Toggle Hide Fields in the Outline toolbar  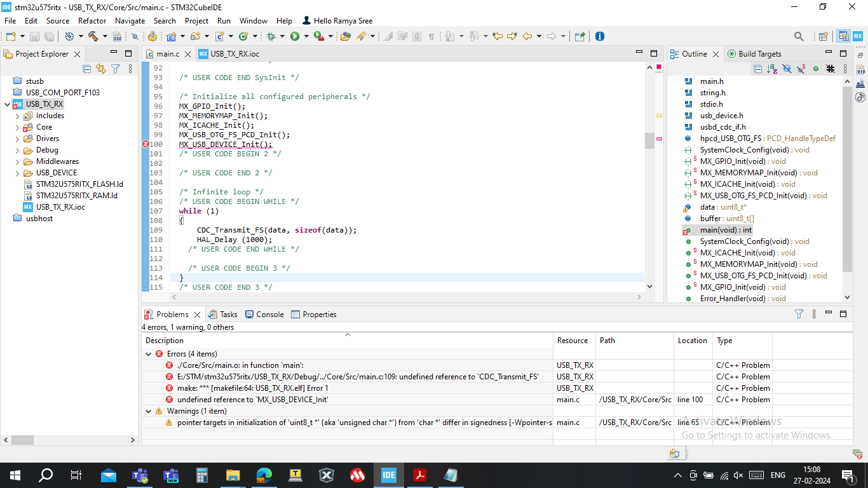click(x=787, y=69)
